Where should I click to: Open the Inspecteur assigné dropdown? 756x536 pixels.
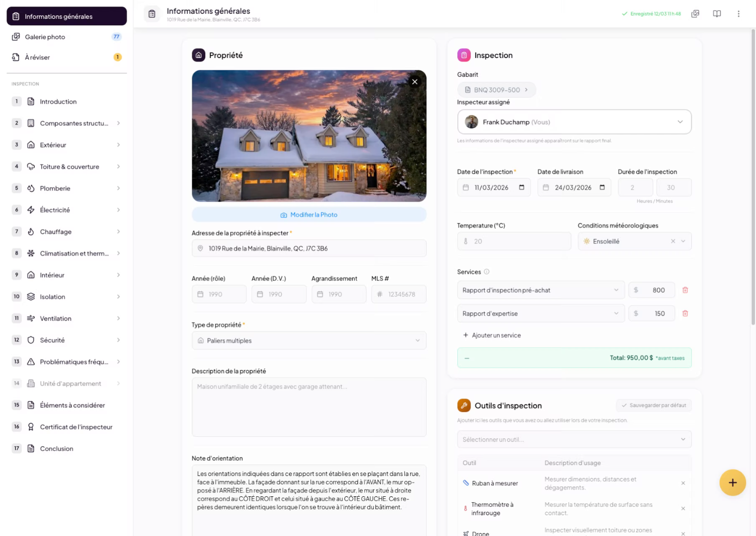[574, 122]
